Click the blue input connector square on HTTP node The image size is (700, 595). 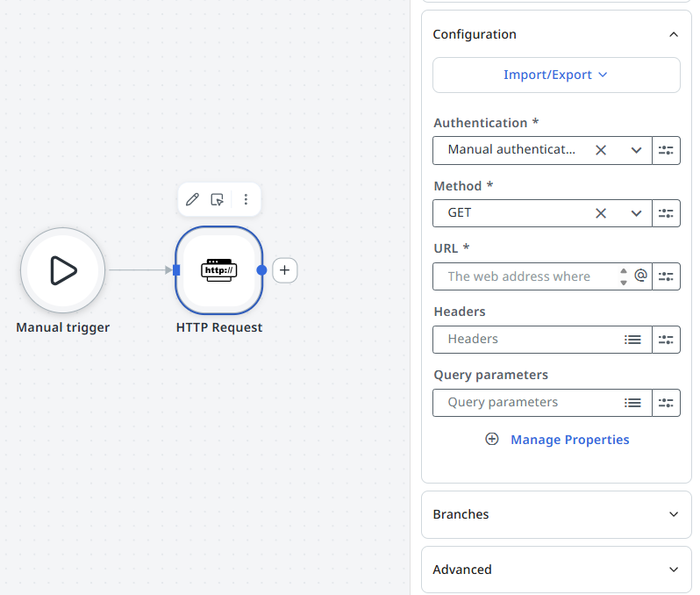tap(176, 269)
